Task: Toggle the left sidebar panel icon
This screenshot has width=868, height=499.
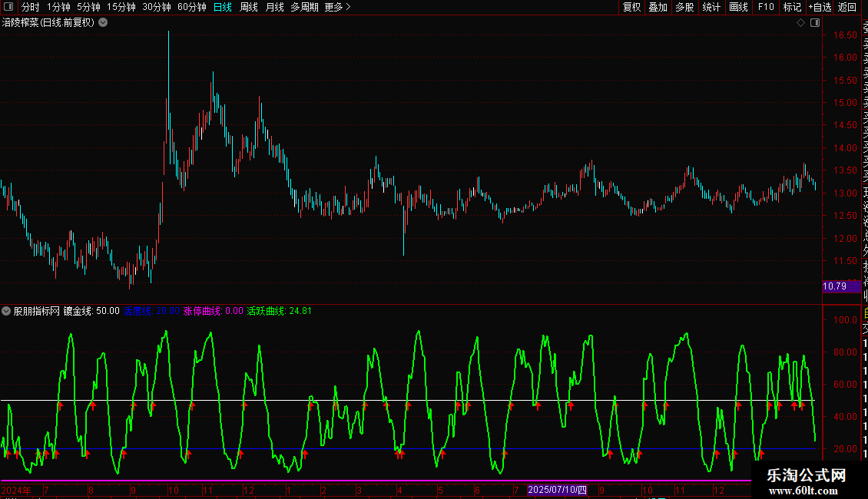Action: pos(8,7)
